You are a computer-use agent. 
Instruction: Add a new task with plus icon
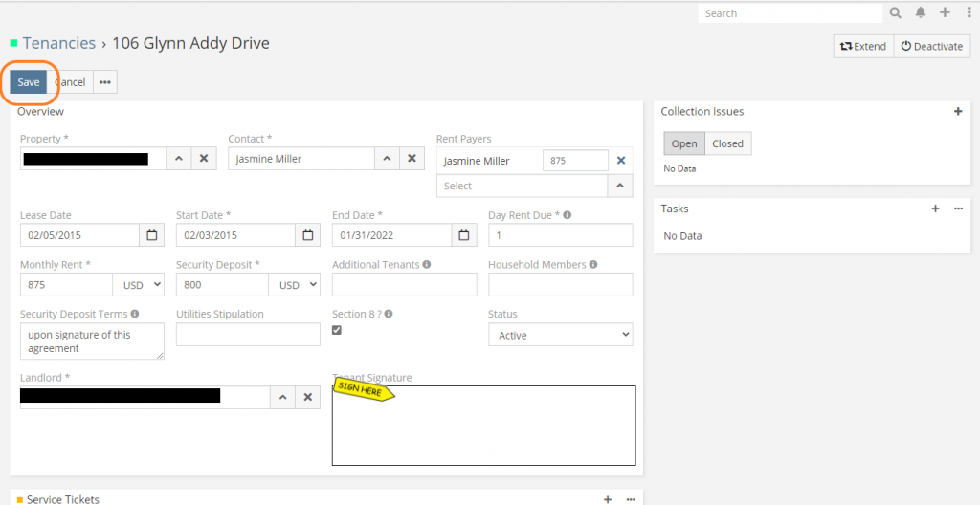(x=936, y=209)
